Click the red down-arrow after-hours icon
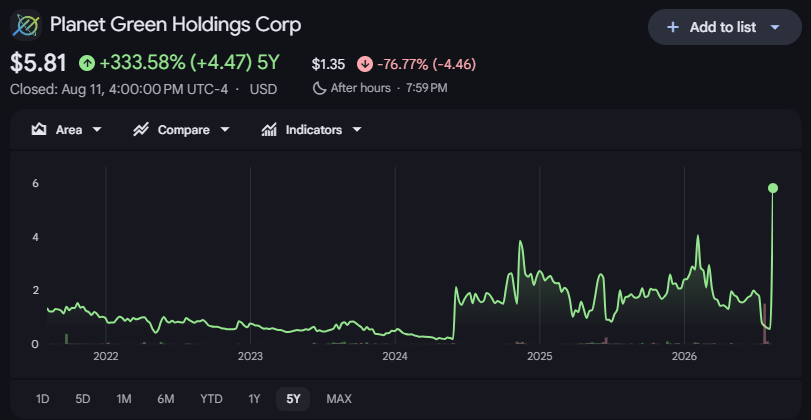811x420 pixels. click(x=365, y=64)
